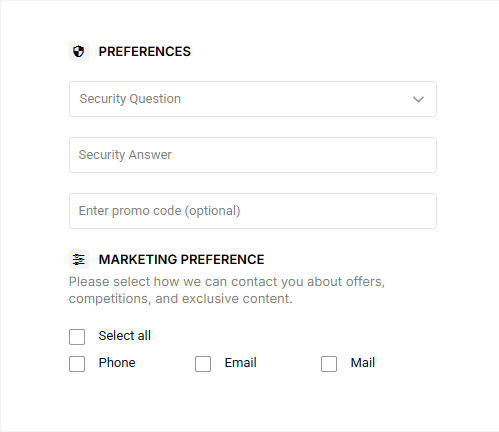Click the "Enter promo code (optional)" placeholder
499x432 pixels.
[x=159, y=211]
